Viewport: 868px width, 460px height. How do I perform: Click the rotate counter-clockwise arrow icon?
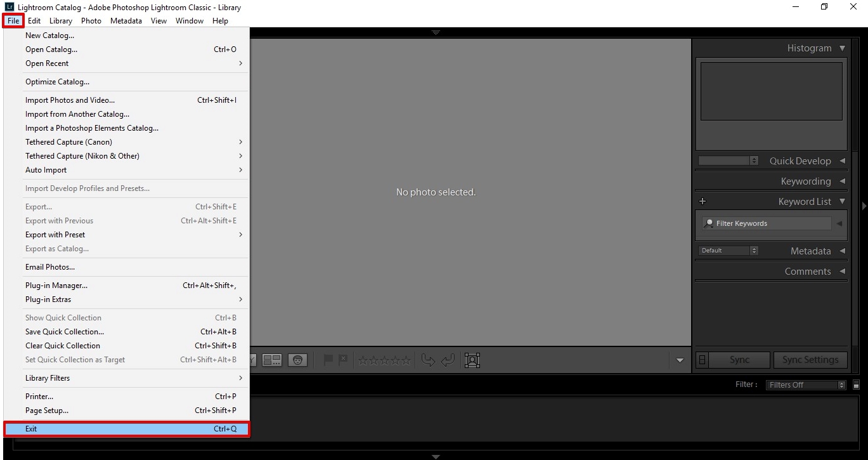(429, 360)
